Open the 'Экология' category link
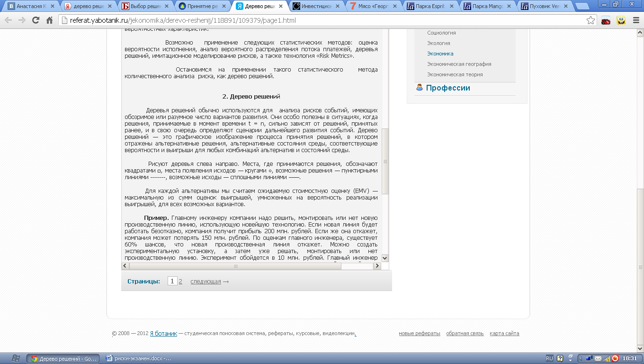644x364 pixels. (x=438, y=43)
